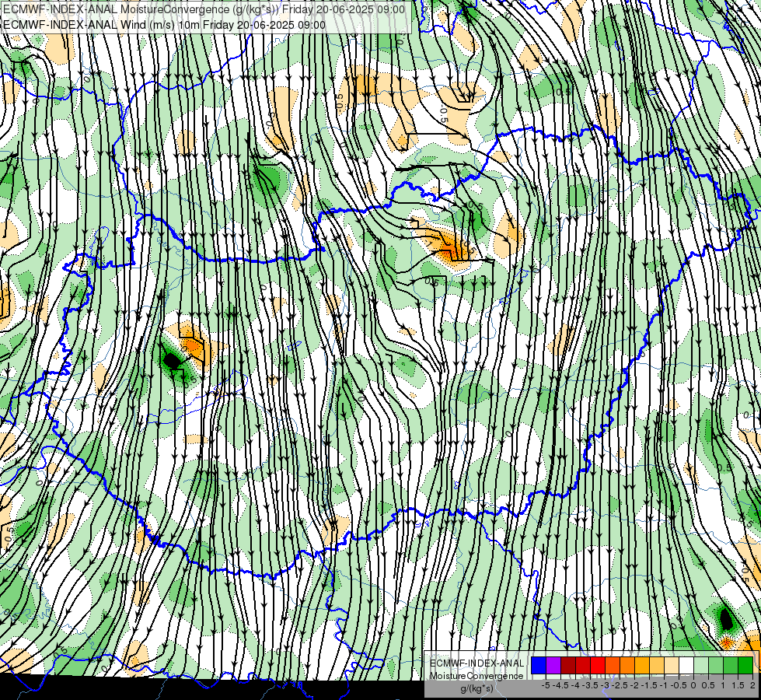Click the MoistureConvergence title line at top
761x700 pixels.
[x=204, y=9]
